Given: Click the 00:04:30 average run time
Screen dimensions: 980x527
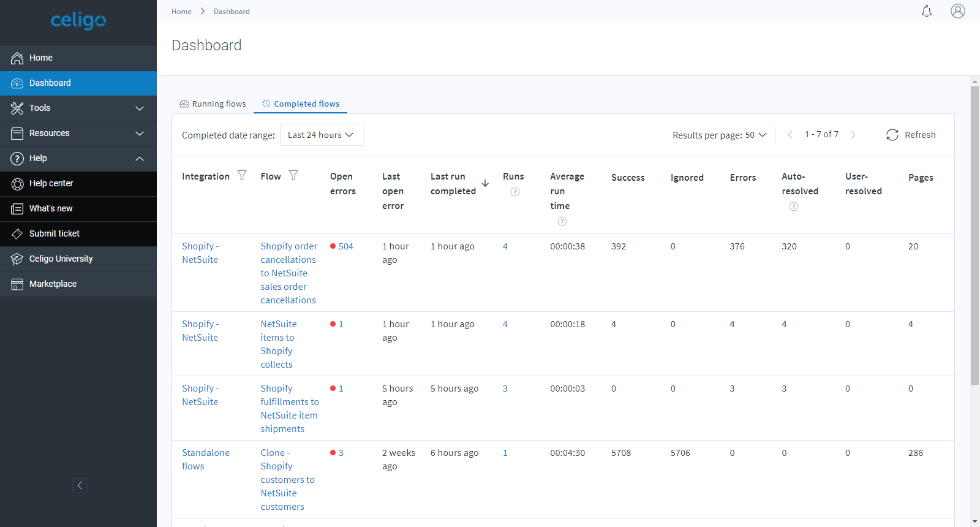Looking at the screenshot, I should point(568,453).
